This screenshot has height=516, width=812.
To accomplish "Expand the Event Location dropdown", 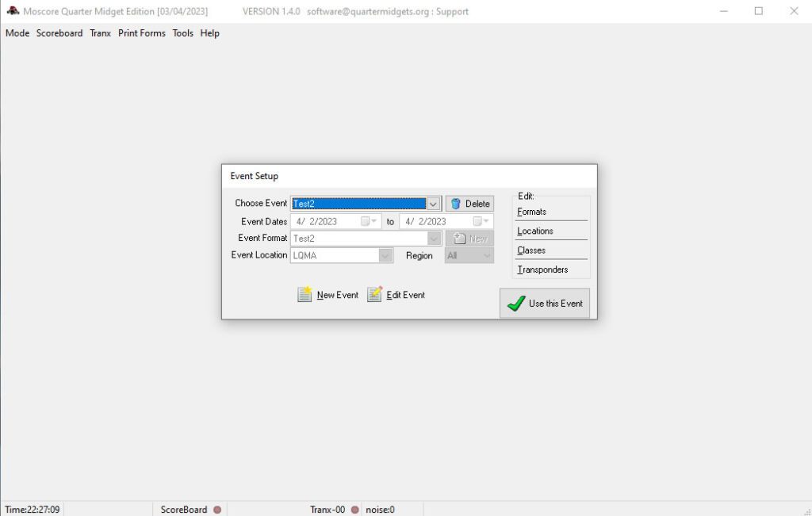I will click(385, 255).
